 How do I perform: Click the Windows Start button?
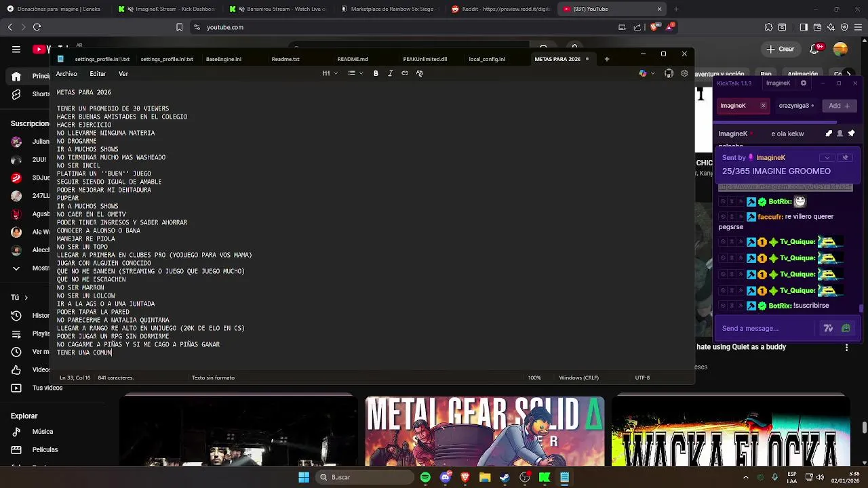pyautogui.click(x=304, y=477)
